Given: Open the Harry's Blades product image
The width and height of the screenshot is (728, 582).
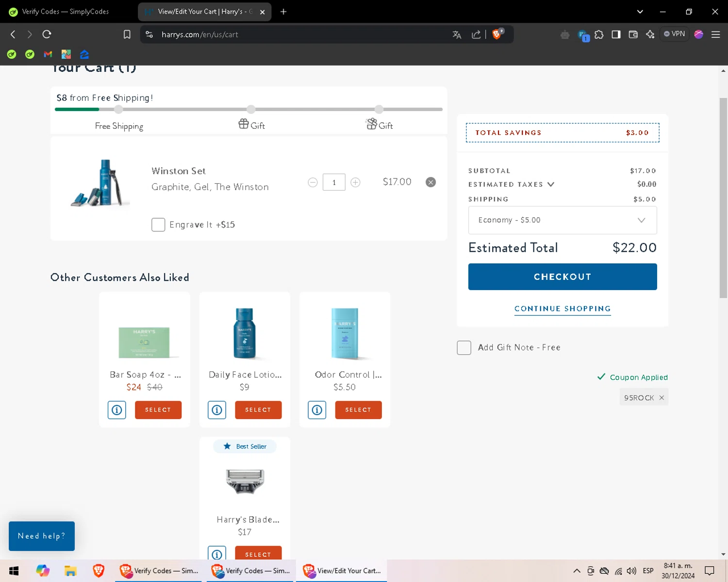Looking at the screenshot, I should [x=245, y=481].
